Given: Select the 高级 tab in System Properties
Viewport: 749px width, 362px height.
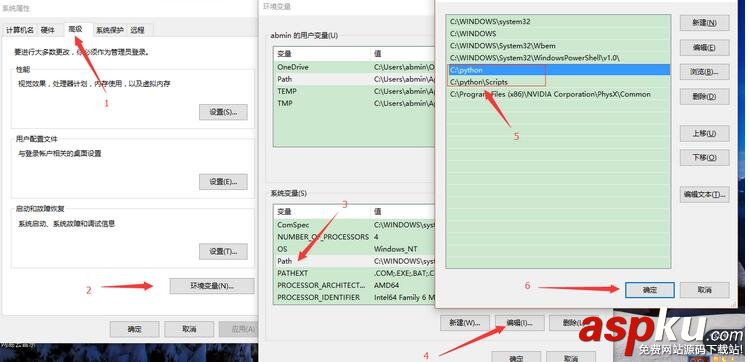Looking at the screenshot, I should (75, 29).
